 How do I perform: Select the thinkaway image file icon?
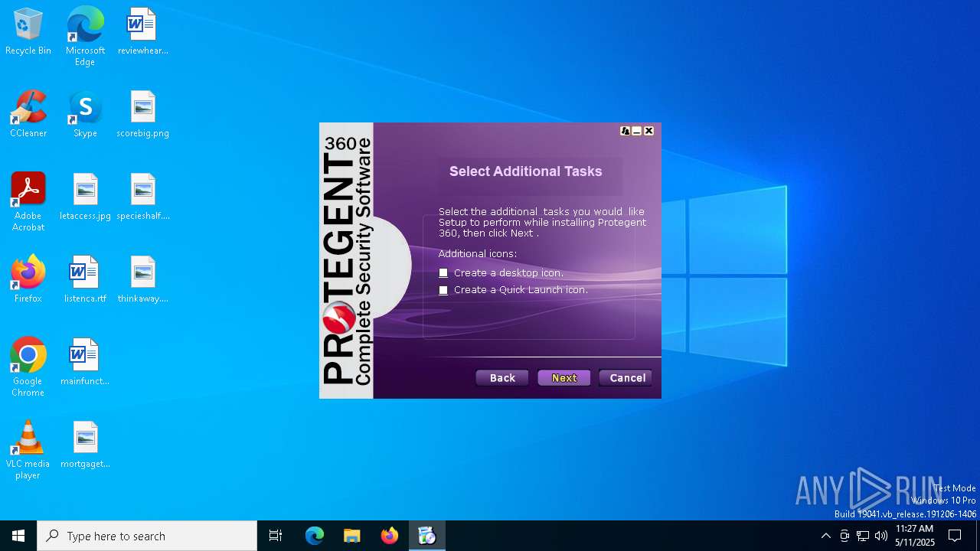pos(142,280)
